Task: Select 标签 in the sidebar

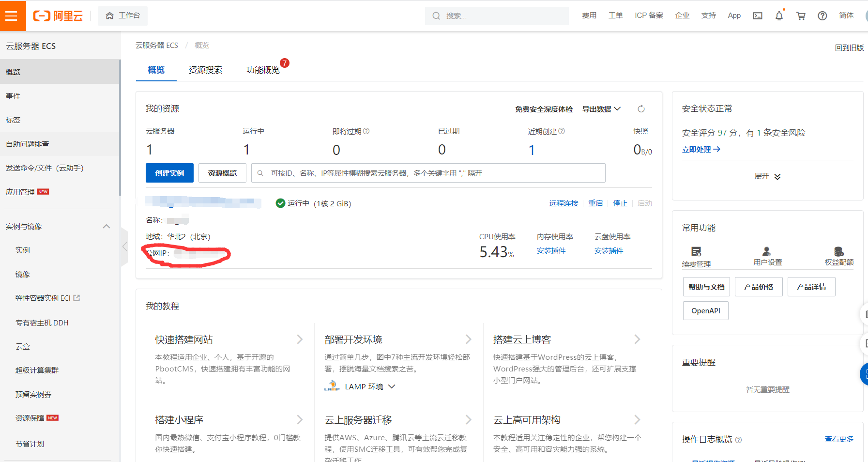Action: pos(60,120)
